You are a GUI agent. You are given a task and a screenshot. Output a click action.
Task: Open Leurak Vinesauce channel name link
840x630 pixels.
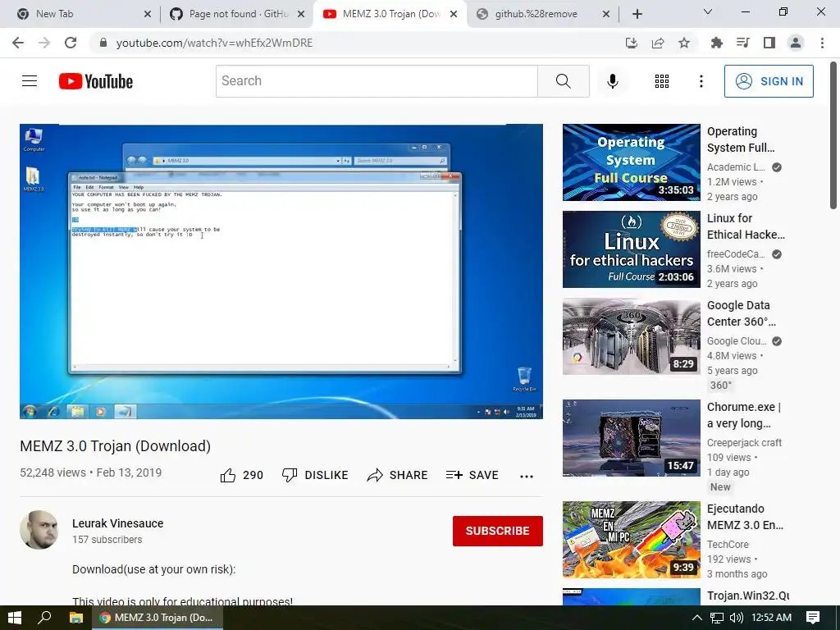click(x=118, y=523)
